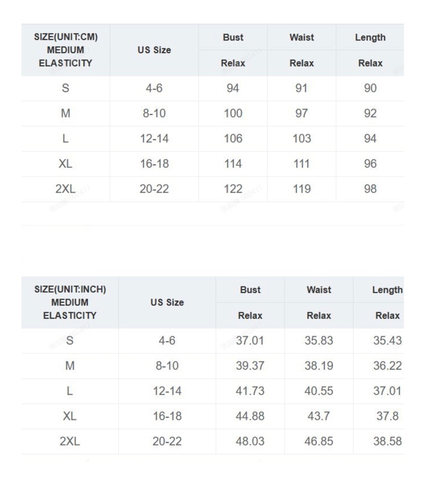The height and width of the screenshot is (504, 434).
Task: Select the XL row label in the inch table
Action: coord(70,416)
